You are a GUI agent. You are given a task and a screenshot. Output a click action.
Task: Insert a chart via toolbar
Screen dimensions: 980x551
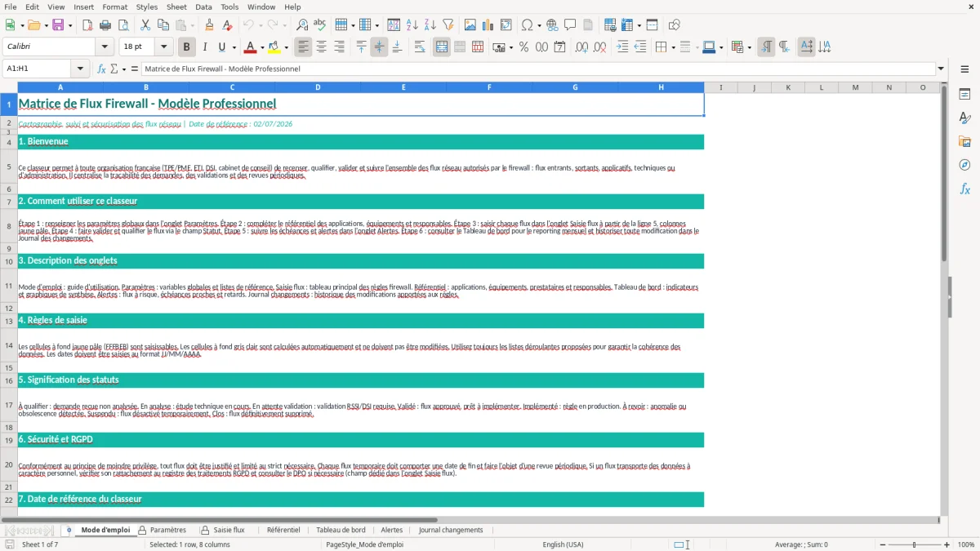(488, 25)
